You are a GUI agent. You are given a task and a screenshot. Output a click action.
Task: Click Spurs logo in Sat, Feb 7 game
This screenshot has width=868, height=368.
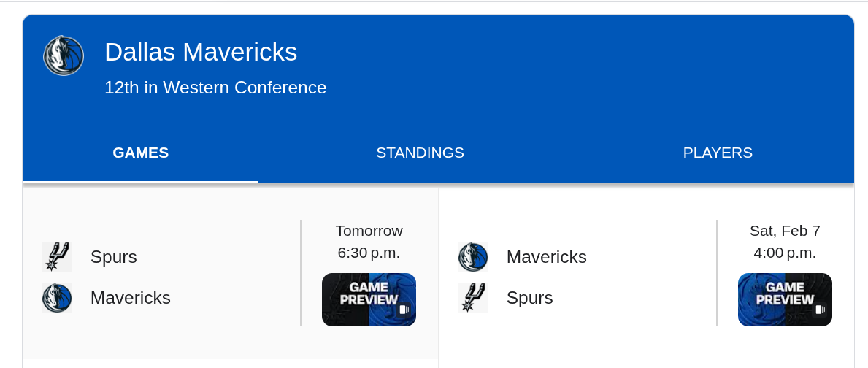click(473, 298)
